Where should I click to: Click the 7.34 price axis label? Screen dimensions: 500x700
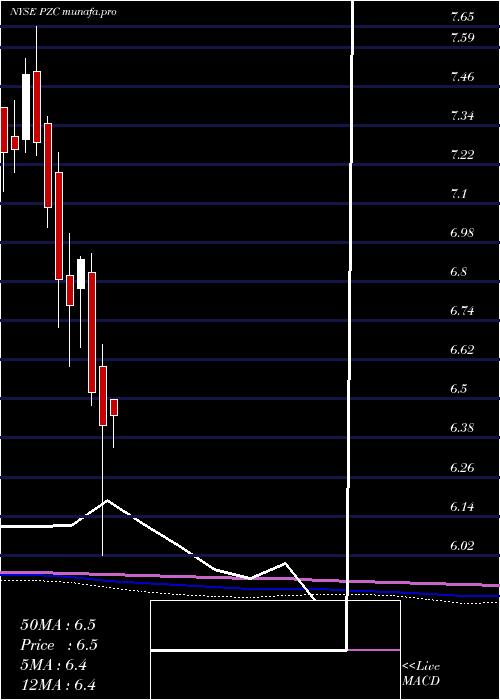(462, 116)
